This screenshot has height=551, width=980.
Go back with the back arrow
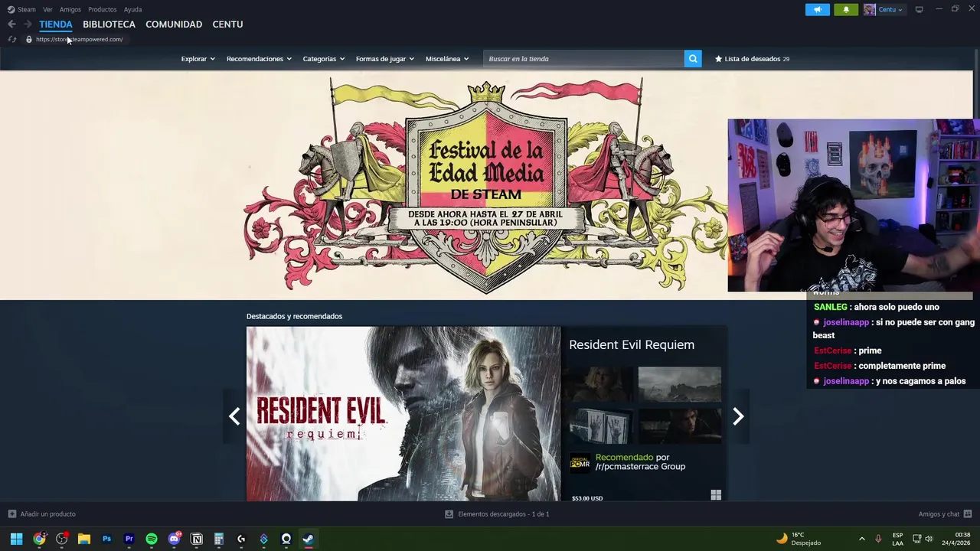coord(11,24)
